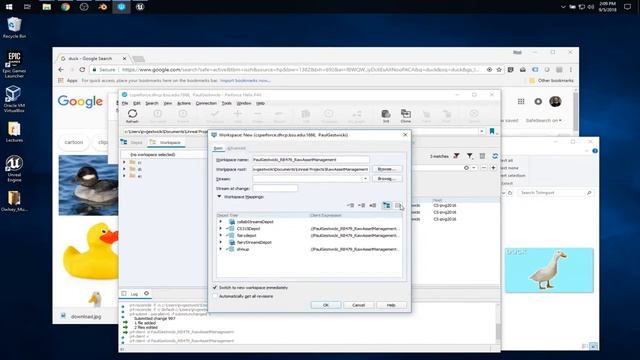The height and width of the screenshot is (360, 640).
Task: Click the Unreal Engine taskbar icon
Action: (x=140, y=7)
